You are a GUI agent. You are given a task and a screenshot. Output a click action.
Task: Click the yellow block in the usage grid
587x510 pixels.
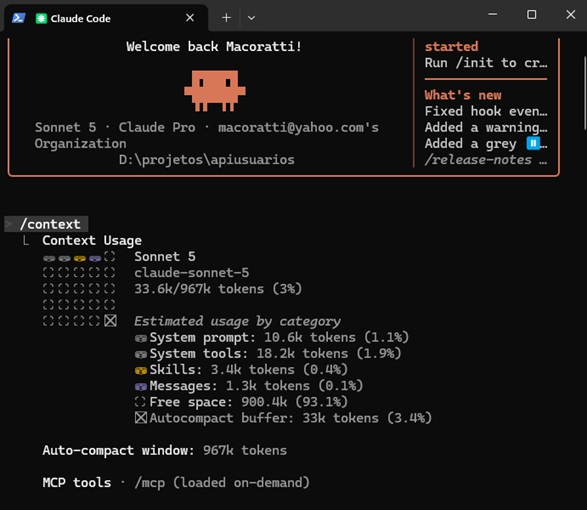pos(80,258)
